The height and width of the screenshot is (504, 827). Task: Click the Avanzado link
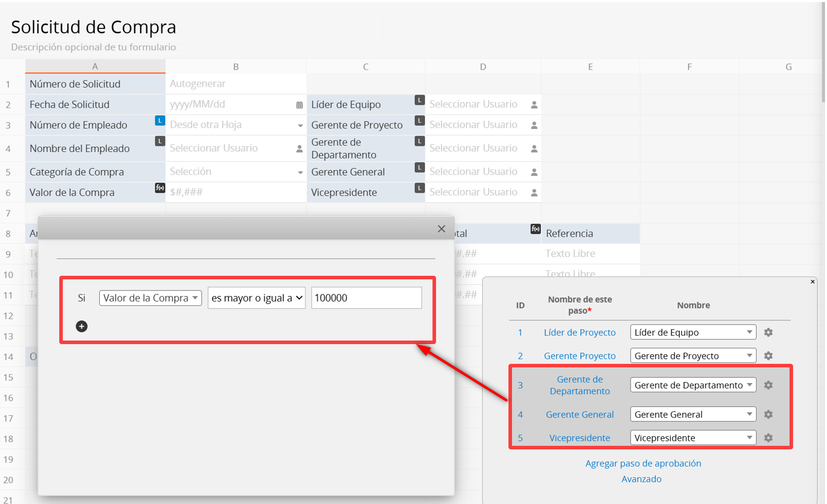[x=641, y=479]
